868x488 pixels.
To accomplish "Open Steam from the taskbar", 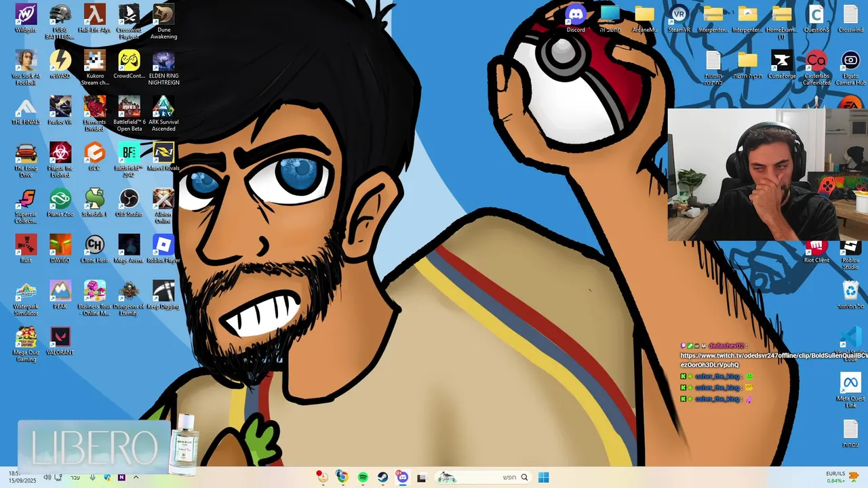I will click(x=382, y=477).
